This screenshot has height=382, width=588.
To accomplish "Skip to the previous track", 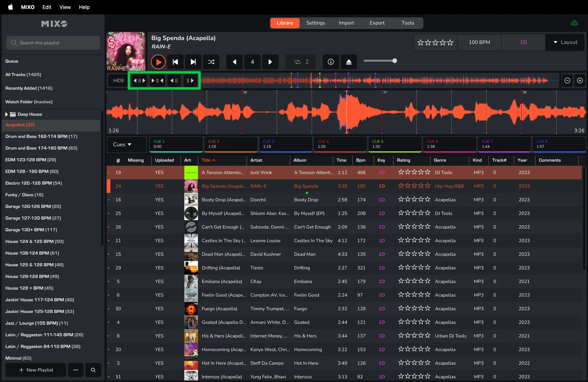I will pyautogui.click(x=176, y=62).
